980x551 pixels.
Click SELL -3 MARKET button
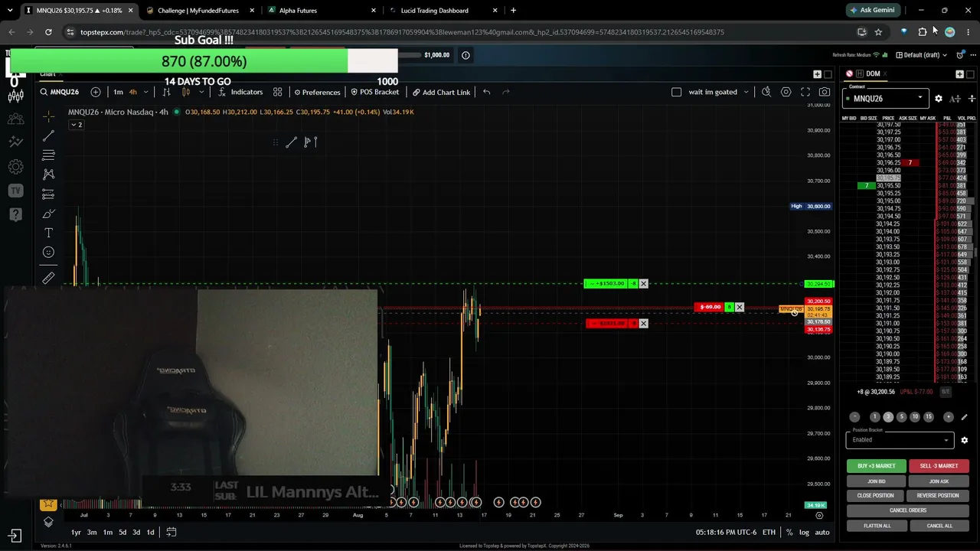[939, 465]
